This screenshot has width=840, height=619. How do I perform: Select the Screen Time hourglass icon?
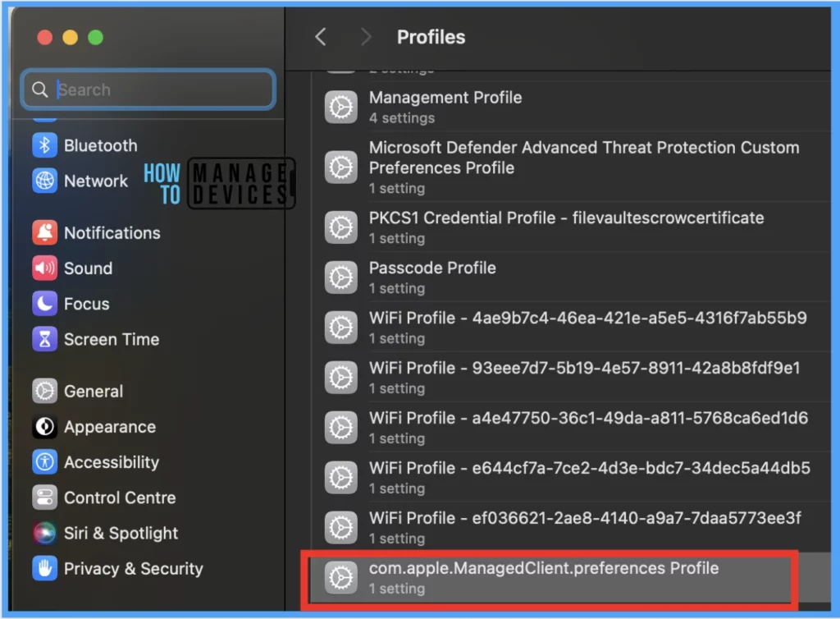[44, 339]
